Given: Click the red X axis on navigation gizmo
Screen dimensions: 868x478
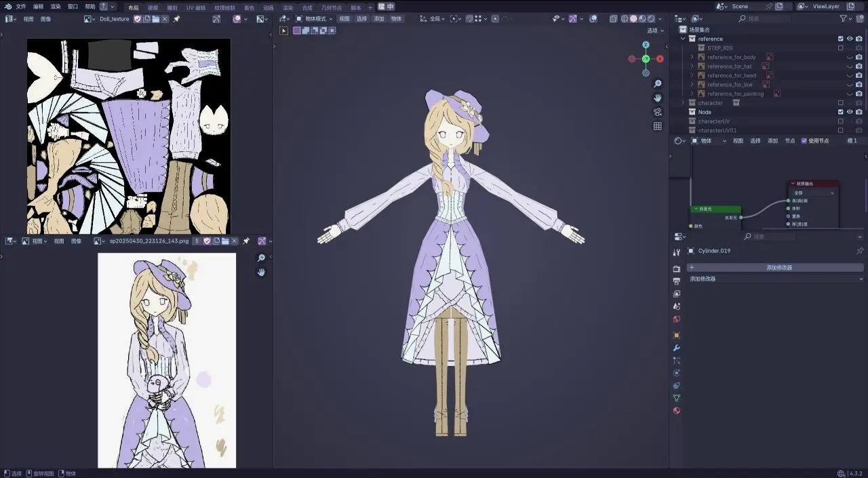Looking at the screenshot, I should (660, 59).
